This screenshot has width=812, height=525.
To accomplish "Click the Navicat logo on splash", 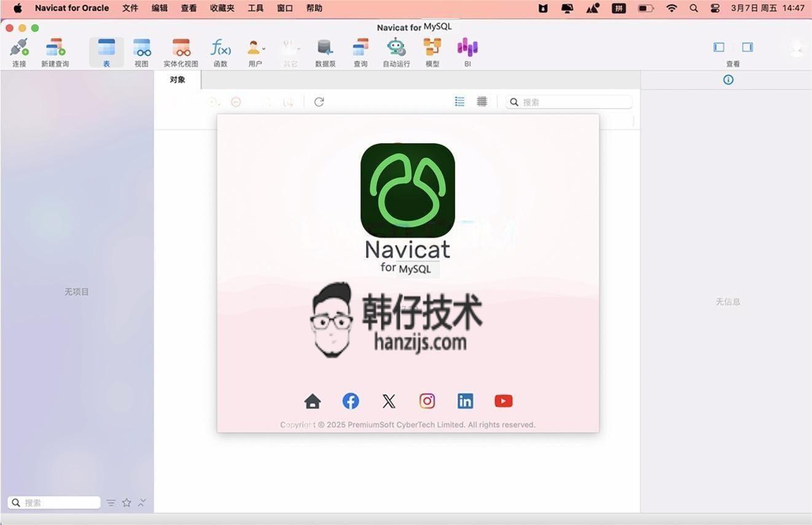I will point(408,191).
